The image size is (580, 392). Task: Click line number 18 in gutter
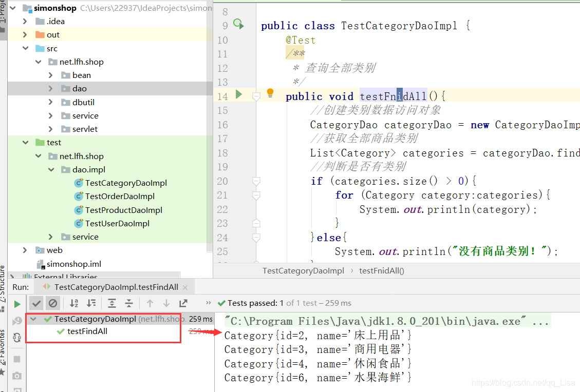tap(222, 153)
